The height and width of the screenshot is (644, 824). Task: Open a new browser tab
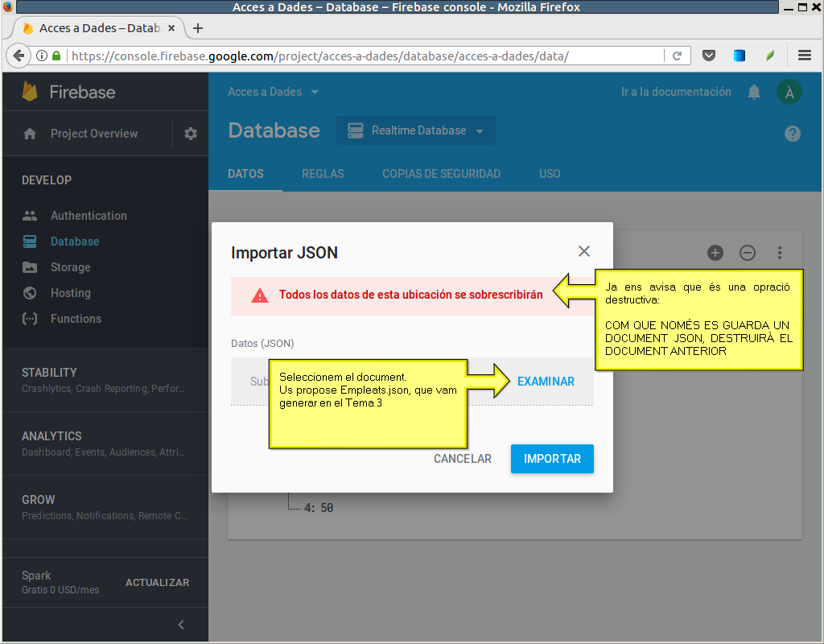pyautogui.click(x=198, y=28)
